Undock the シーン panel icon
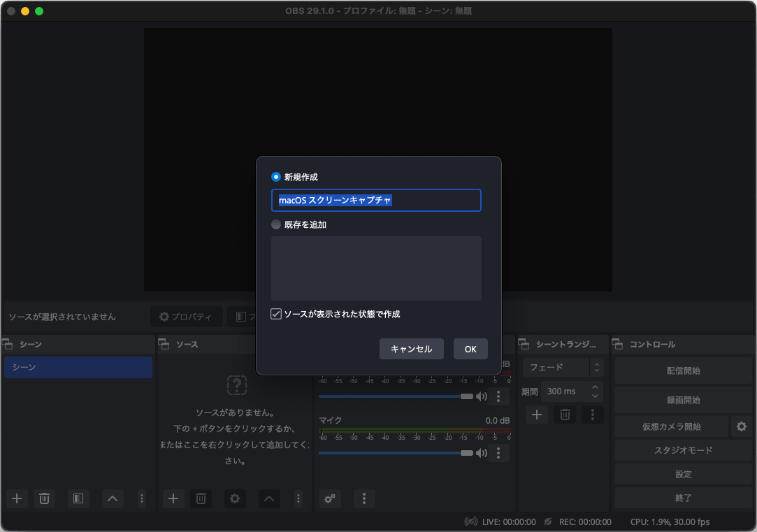This screenshot has width=757, height=532. [8, 344]
